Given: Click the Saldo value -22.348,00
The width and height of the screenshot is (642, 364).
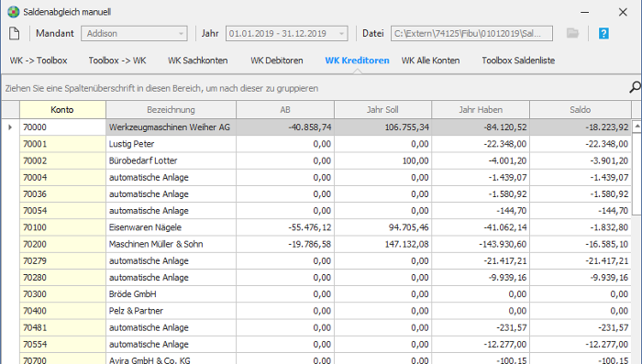Looking at the screenshot, I should point(581,144).
